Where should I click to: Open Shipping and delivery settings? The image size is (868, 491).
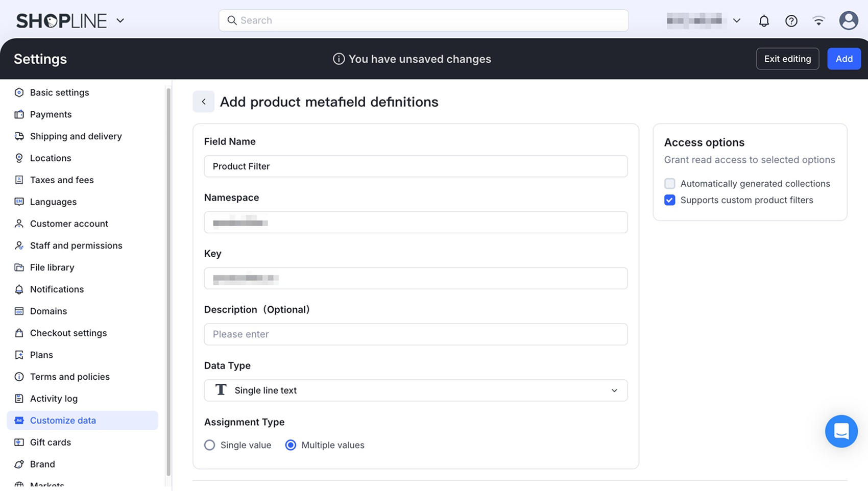click(x=76, y=136)
